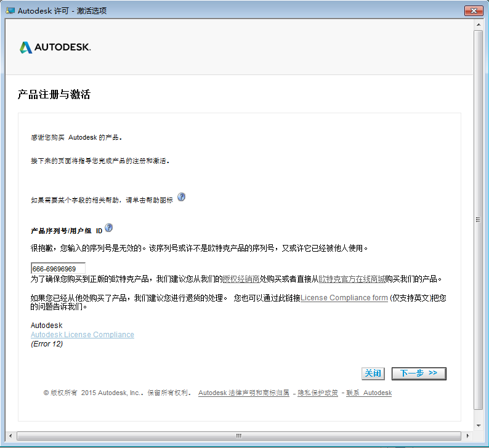Image resolution: width=489 pixels, height=448 pixels.
Task: Click the help icon beside 产品序列号/用户组 ID
Action: [x=108, y=228]
